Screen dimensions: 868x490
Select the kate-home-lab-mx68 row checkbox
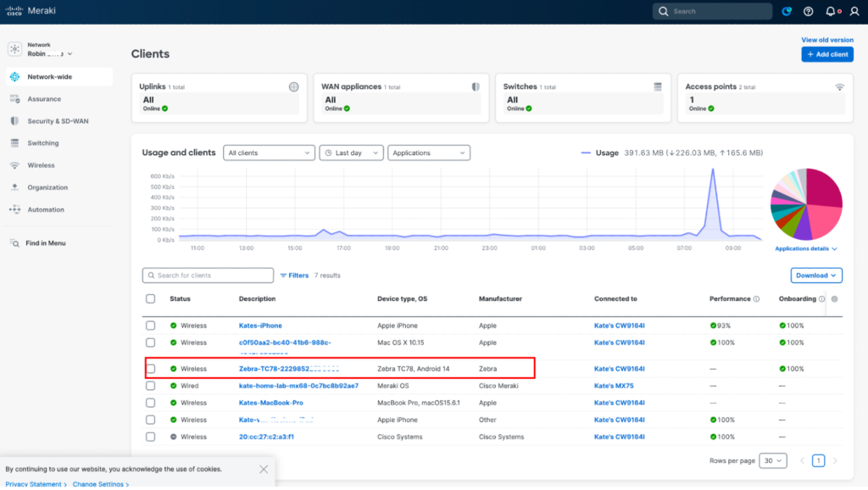coord(150,386)
